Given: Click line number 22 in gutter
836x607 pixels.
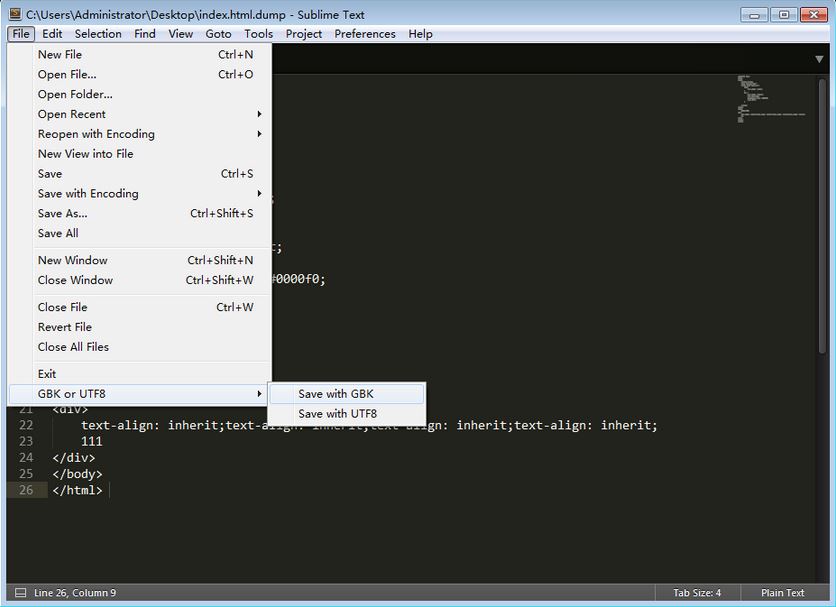Looking at the screenshot, I should [x=26, y=425].
